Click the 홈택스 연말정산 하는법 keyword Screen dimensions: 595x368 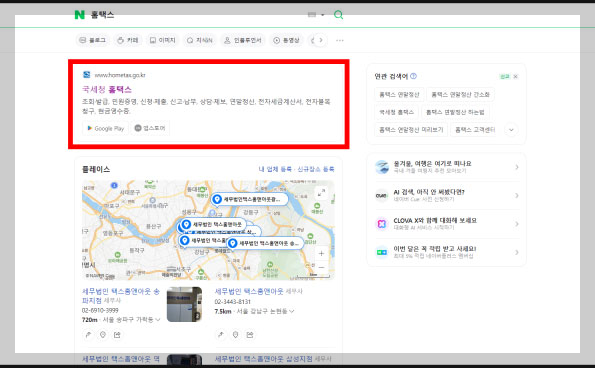455,112
